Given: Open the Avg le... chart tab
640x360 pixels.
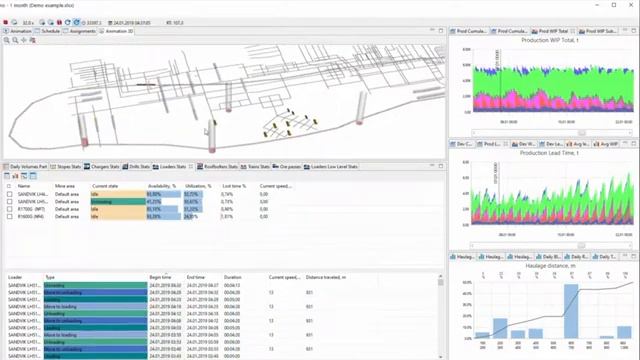Looking at the screenshot, I should [x=578, y=144].
